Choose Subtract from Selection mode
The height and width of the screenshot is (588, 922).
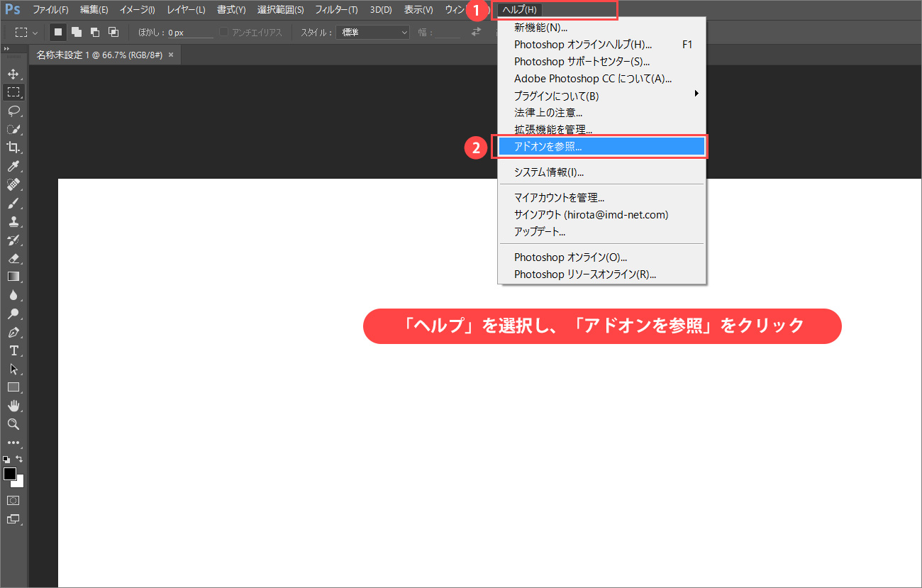tap(95, 32)
